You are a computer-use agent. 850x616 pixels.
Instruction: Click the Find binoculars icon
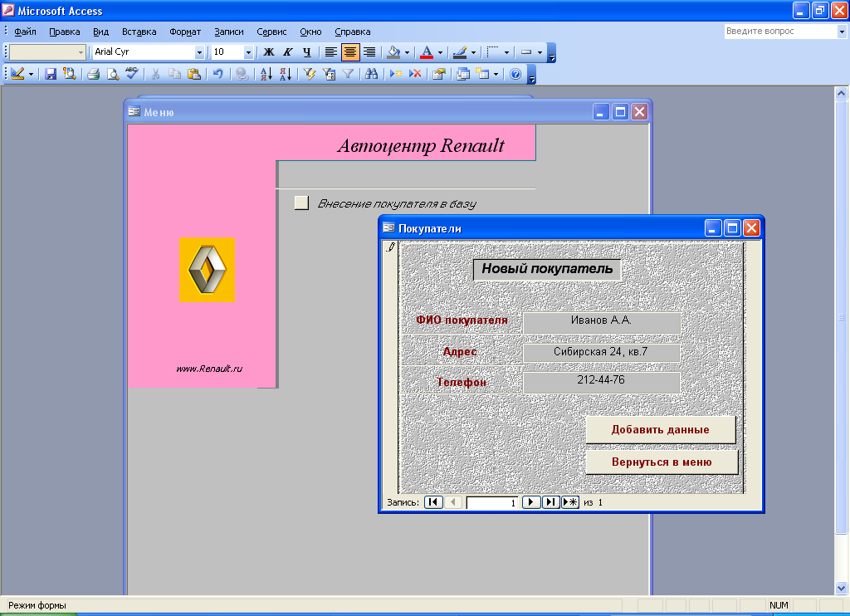(372, 74)
